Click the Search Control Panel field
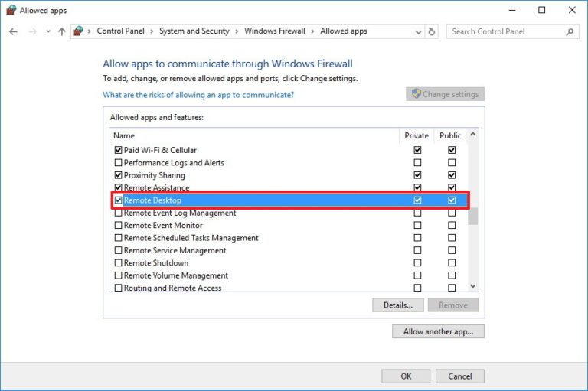Viewport: 588px width, 391px height. (505, 31)
